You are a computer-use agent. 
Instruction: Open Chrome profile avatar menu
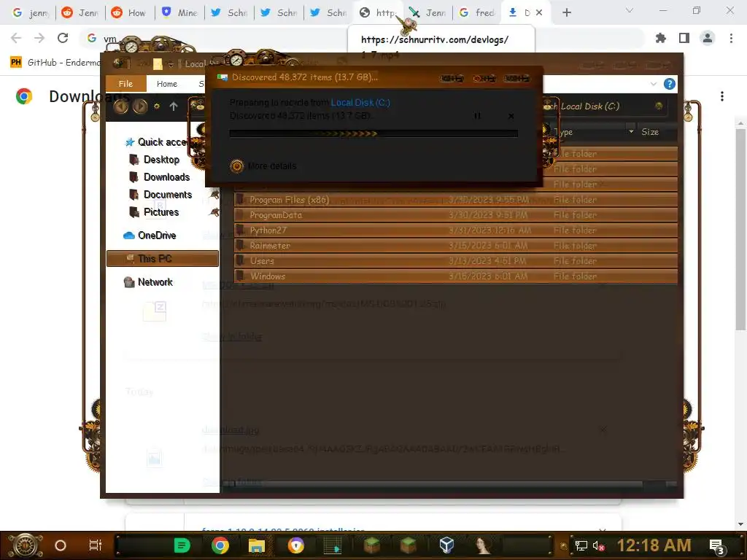coord(708,38)
